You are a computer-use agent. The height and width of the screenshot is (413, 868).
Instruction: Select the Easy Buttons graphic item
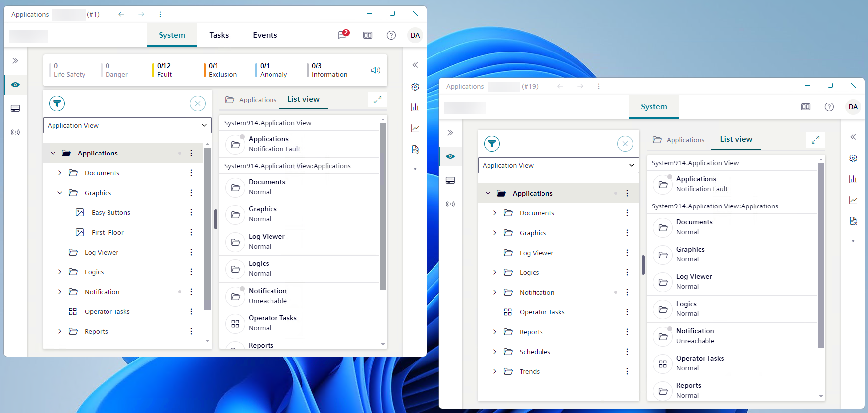[x=110, y=212]
